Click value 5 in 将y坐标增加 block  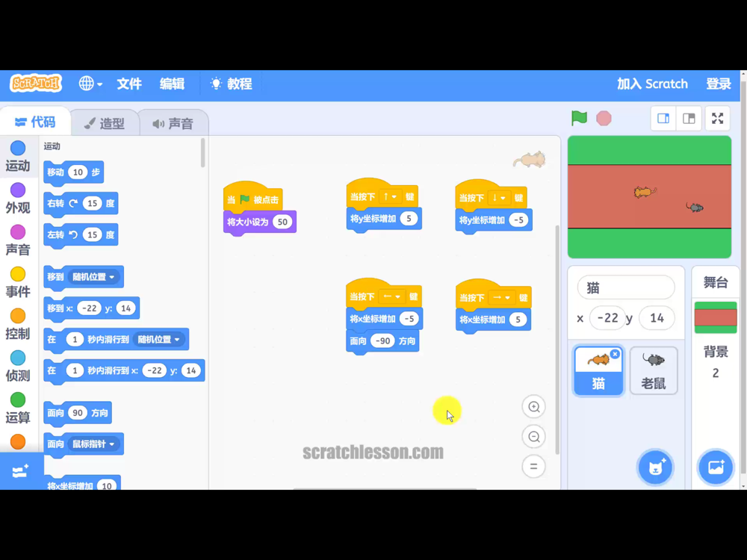click(x=409, y=219)
